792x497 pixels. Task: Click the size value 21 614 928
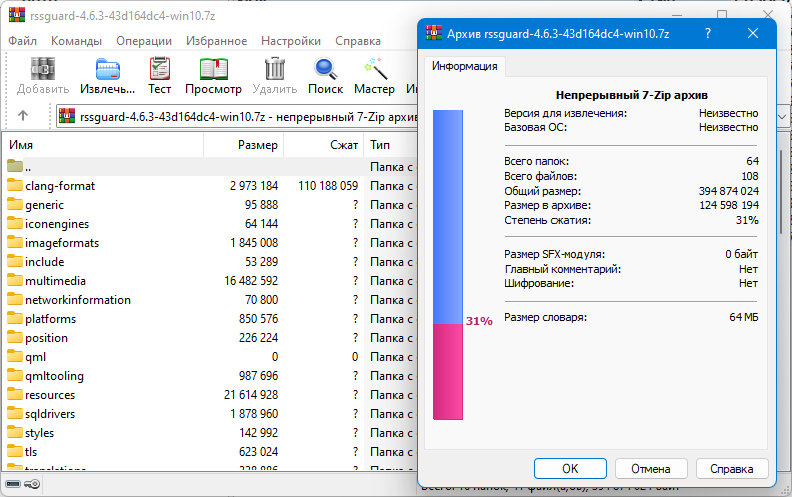(251, 395)
